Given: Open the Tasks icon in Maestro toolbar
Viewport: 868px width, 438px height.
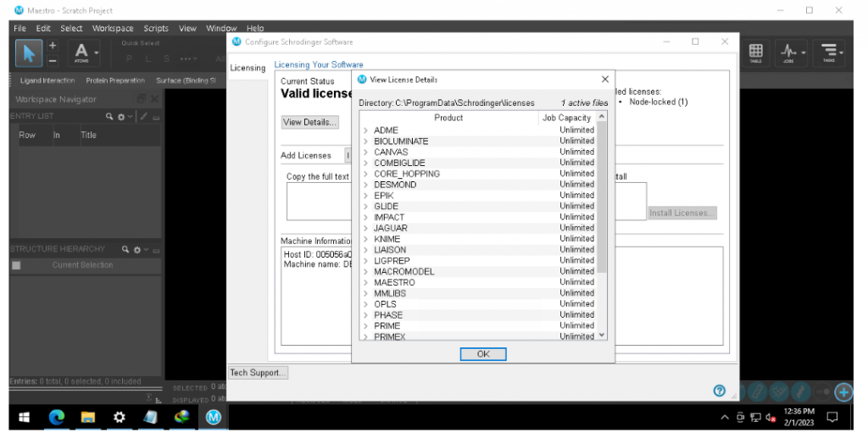Looking at the screenshot, I should click(829, 53).
